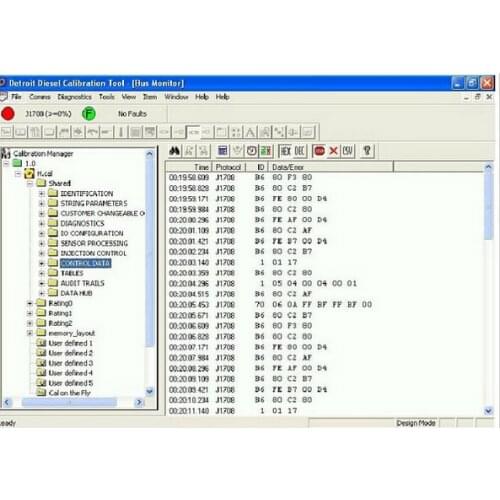Click the green grid icon beside the clock

[x=266, y=151]
